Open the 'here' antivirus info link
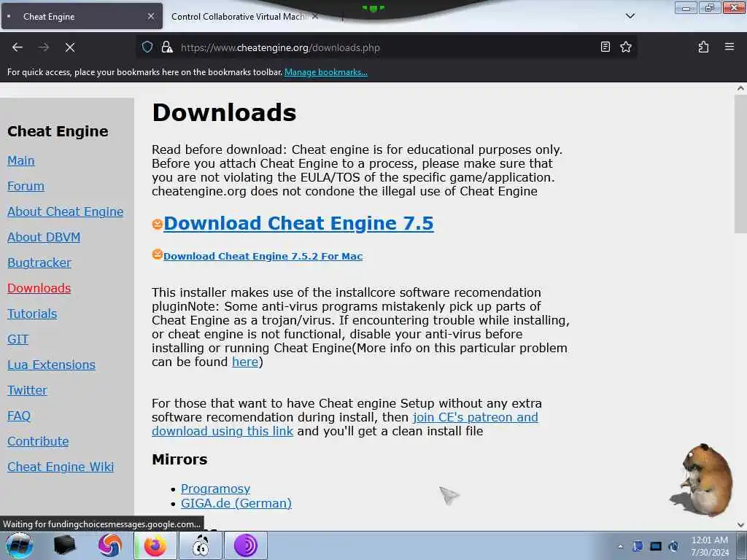The width and height of the screenshot is (747, 560). tap(245, 362)
